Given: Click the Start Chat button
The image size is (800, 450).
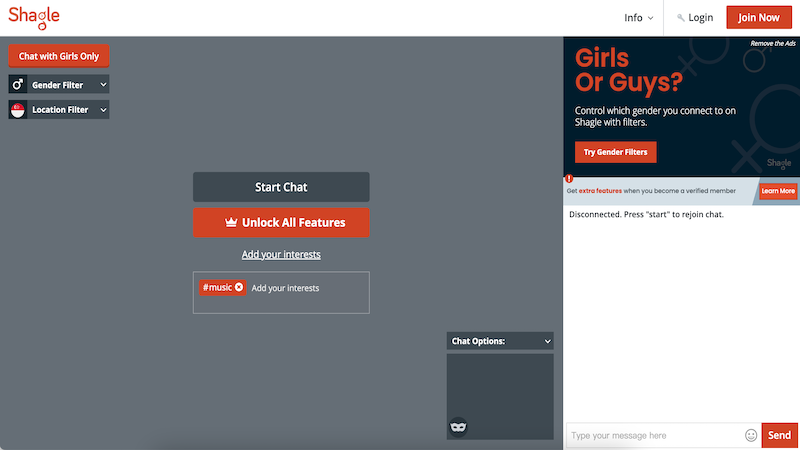Looking at the screenshot, I should pyautogui.click(x=281, y=187).
